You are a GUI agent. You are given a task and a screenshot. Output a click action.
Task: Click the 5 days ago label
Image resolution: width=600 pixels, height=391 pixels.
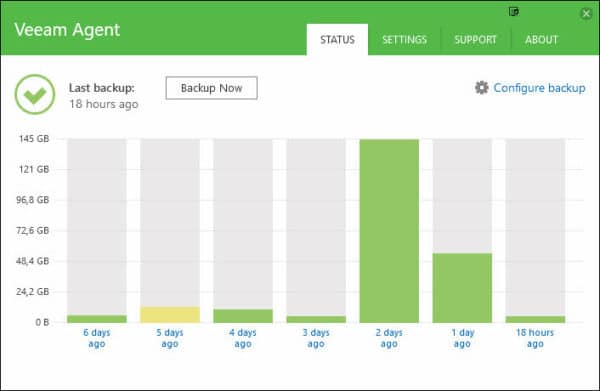pyautogui.click(x=170, y=338)
